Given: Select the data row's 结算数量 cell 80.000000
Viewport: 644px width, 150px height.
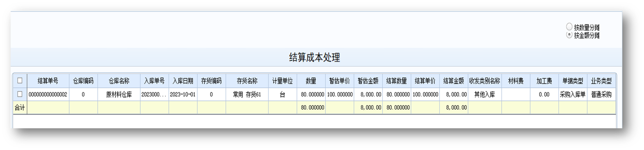Looking at the screenshot, I should [x=397, y=95].
